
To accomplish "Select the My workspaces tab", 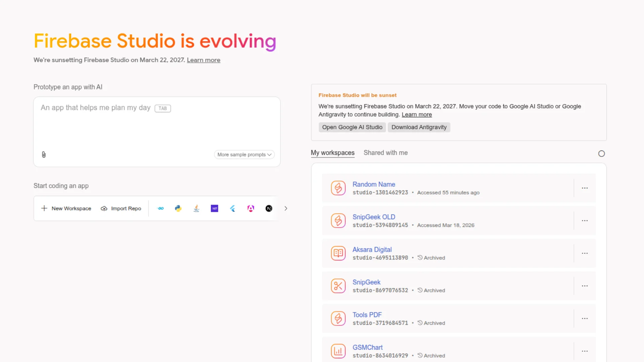I will tap(332, 153).
